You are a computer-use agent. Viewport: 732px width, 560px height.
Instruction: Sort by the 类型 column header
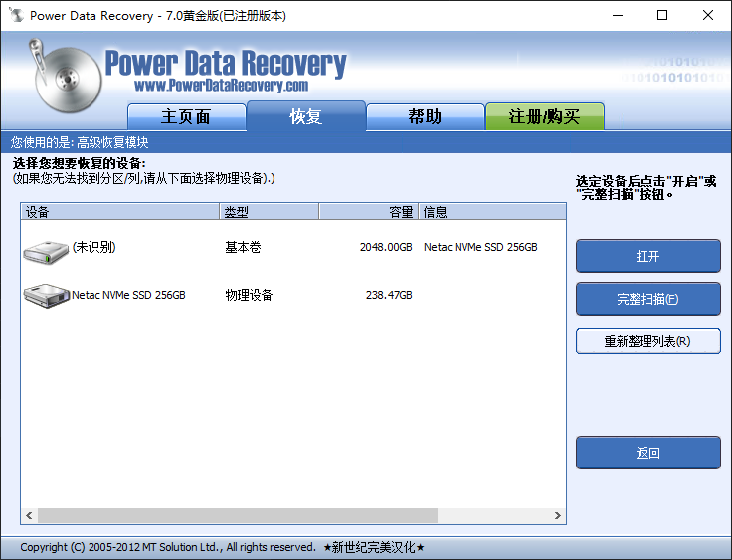pyautogui.click(x=270, y=212)
